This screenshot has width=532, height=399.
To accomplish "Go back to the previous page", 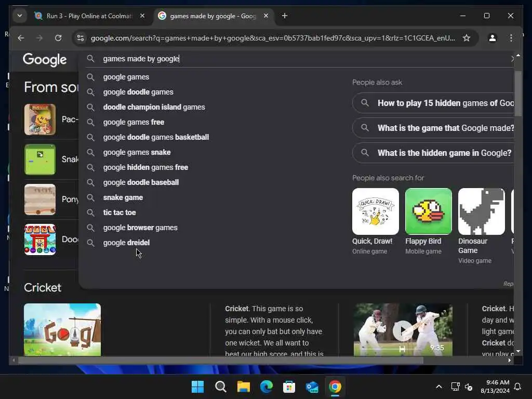I will (x=21, y=38).
